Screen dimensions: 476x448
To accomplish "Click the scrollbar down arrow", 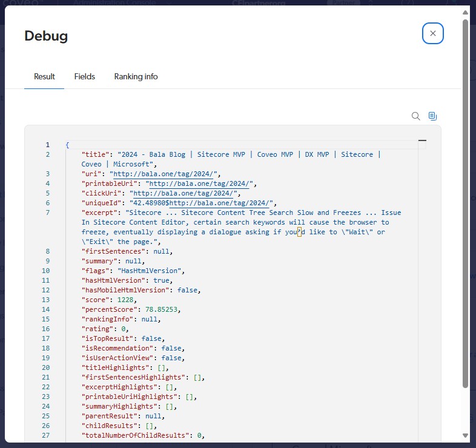I will (x=465, y=435).
